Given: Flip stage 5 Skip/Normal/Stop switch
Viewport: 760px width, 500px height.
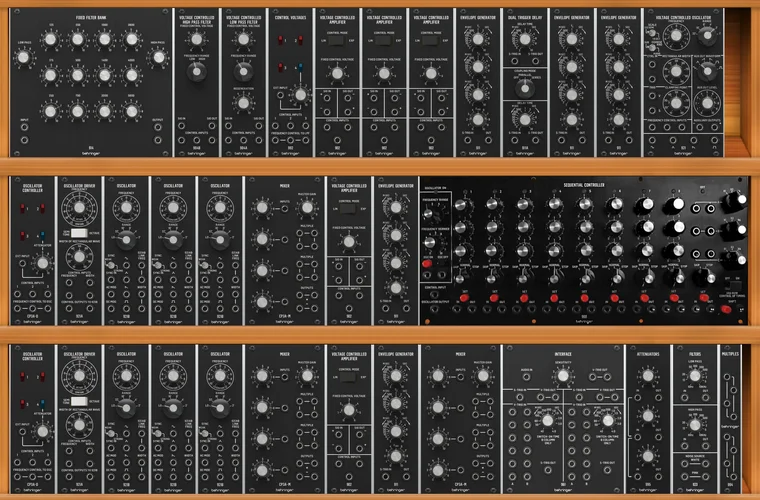Looking at the screenshot, I should 585,278.
